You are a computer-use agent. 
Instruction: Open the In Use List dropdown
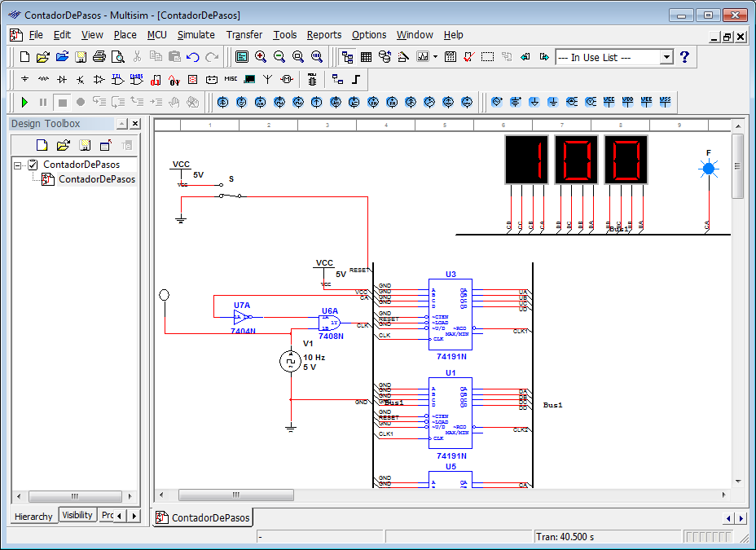pos(666,57)
